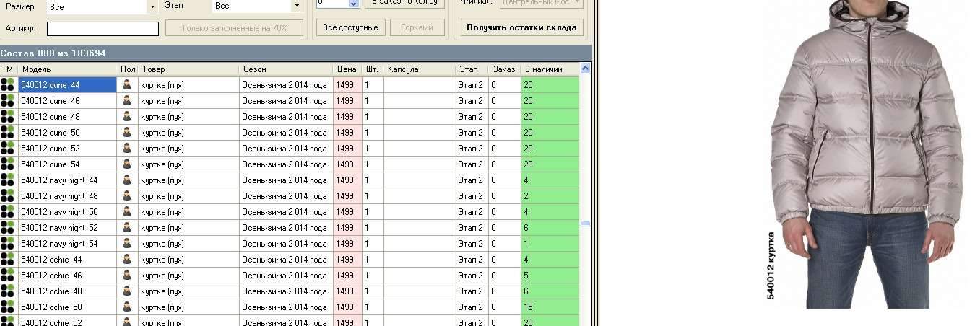Click the male gender icon for ochre 50
Screen dimensions: 980x326
127,307
